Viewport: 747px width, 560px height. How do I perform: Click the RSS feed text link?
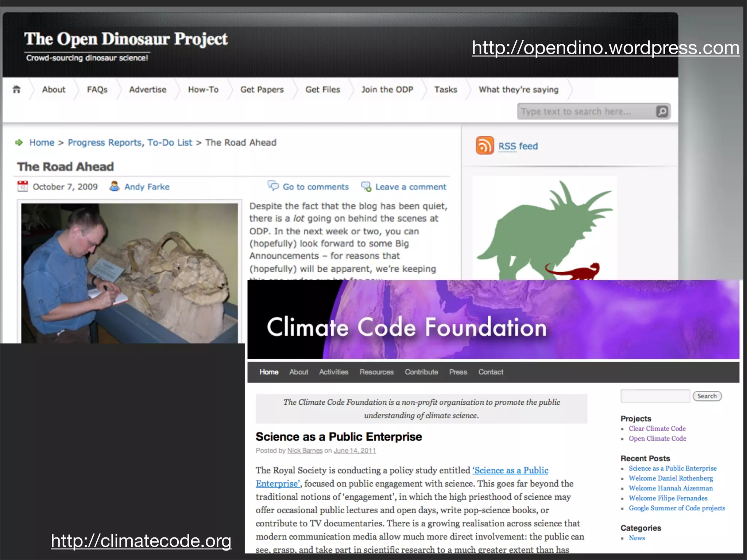[518, 146]
